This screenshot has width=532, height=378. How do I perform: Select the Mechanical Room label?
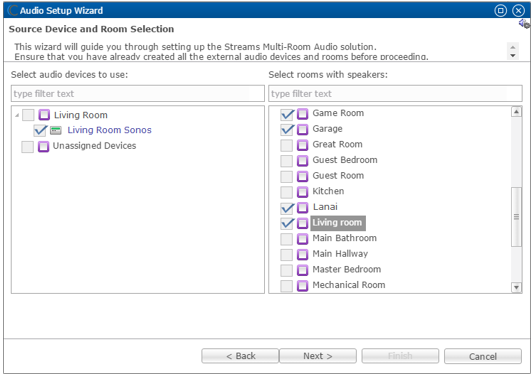[348, 285]
